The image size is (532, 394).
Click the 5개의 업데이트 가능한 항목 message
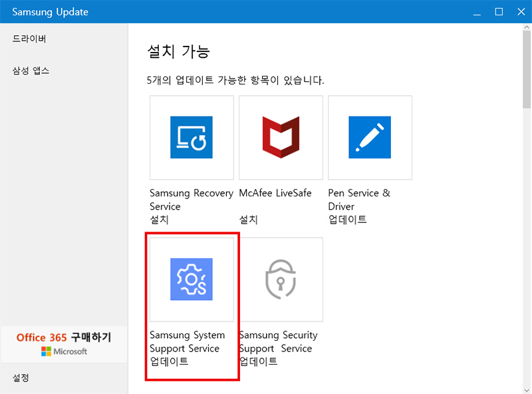click(235, 81)
